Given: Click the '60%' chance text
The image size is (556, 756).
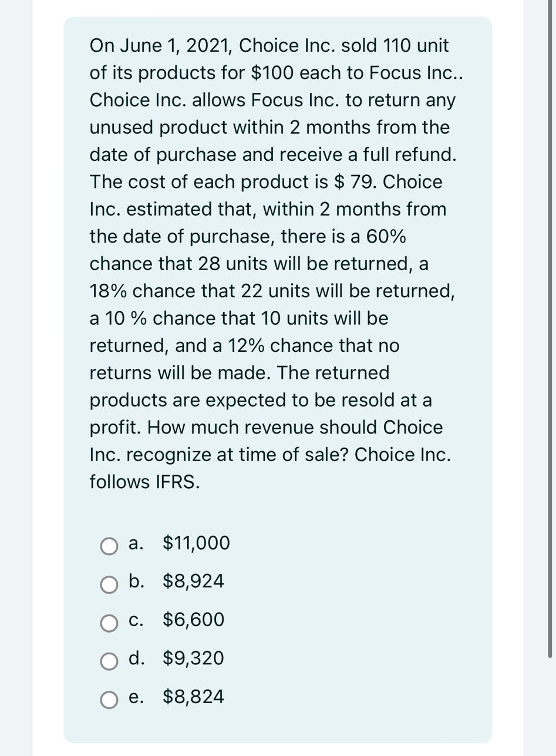Looking at the screenshot, I should point(385,237).
